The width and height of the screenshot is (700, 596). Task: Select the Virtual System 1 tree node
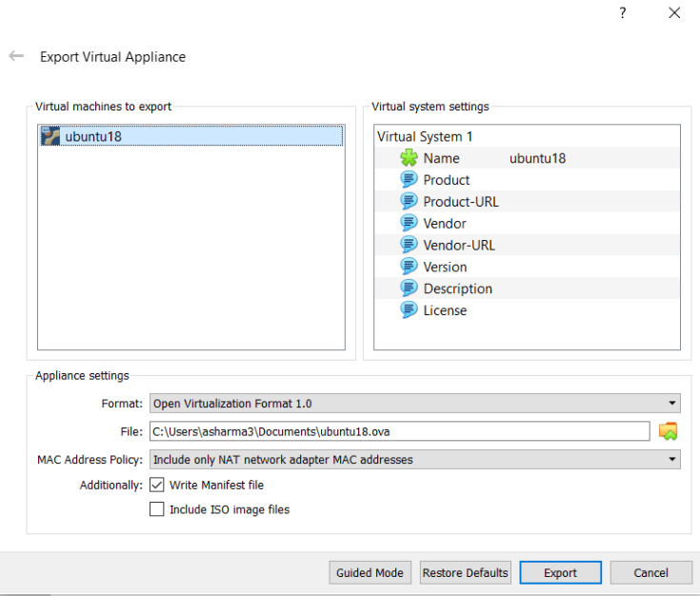[425, 137]
